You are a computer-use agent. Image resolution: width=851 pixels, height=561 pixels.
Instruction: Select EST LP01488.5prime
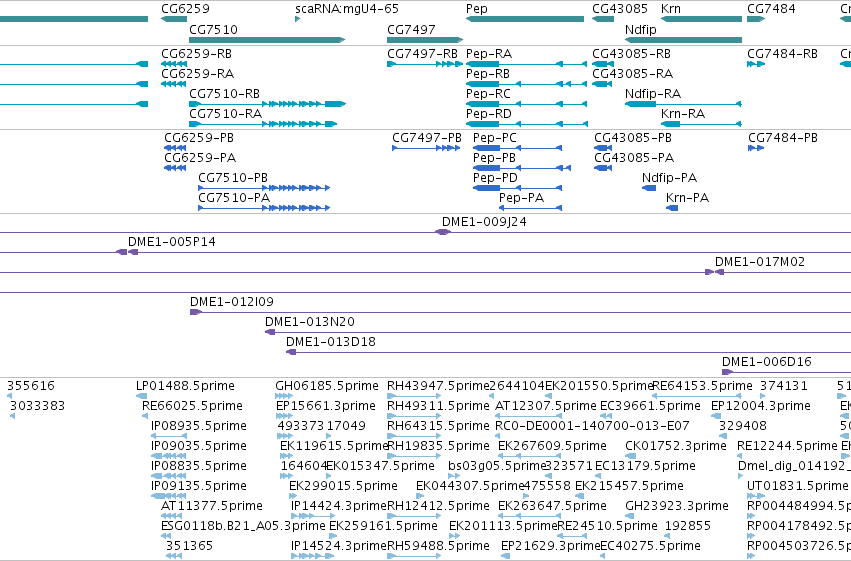[x=185, y=386]
